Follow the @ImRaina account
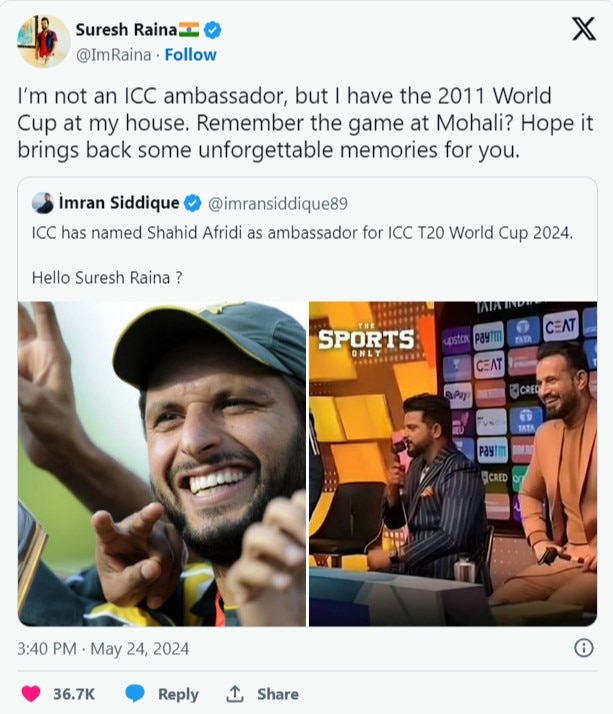613x714 pixels. point(190,55)
